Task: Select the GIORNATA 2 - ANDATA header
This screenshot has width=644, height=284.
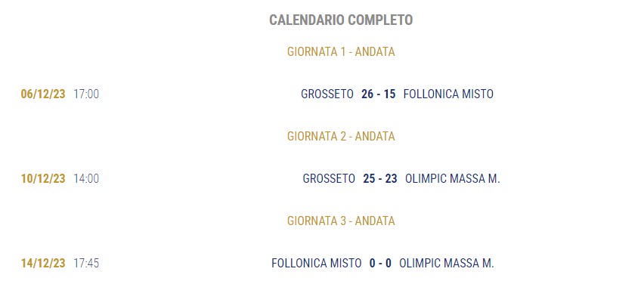Action: pos(341,136)
